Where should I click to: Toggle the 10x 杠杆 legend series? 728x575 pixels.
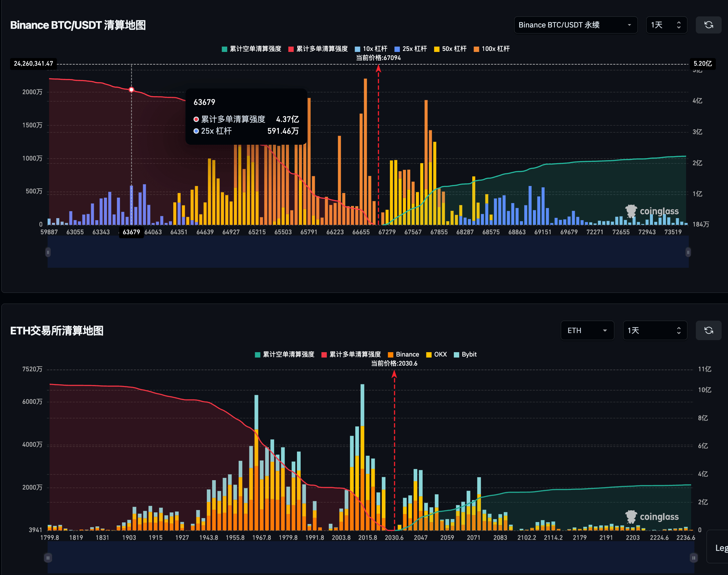click(371, 49)
